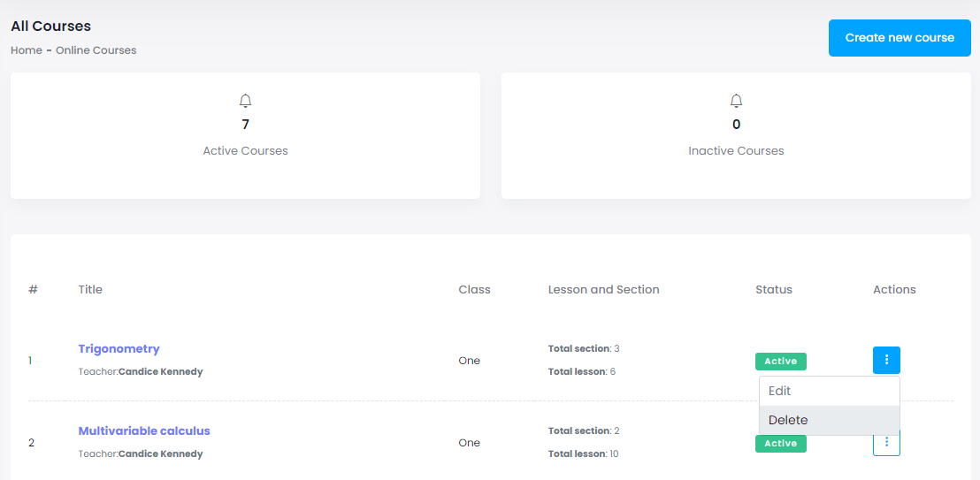Click the Status column header
980x480 pixels.
774,289
